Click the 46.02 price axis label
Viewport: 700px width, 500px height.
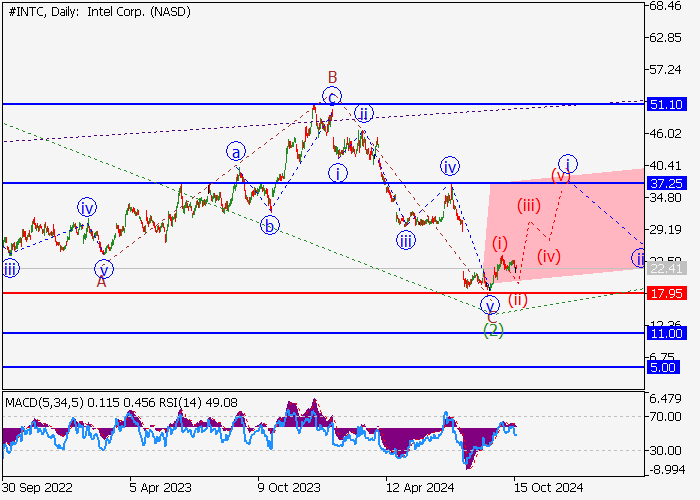coord(665,133)
